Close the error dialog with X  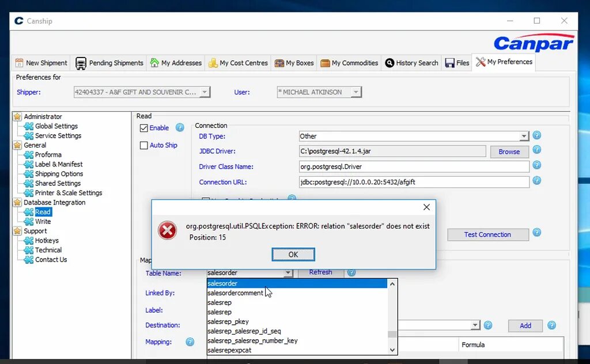coord(426,207)
